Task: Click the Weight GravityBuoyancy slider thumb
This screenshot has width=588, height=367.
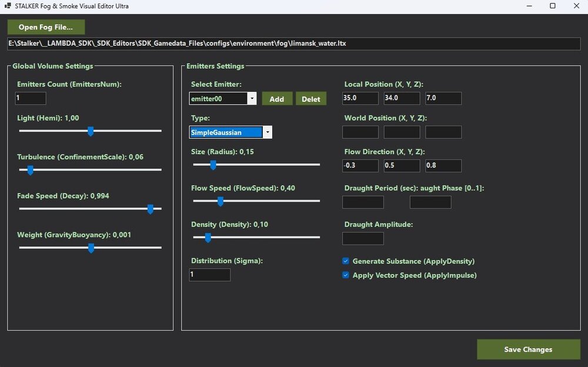Action: click(91, 248)
